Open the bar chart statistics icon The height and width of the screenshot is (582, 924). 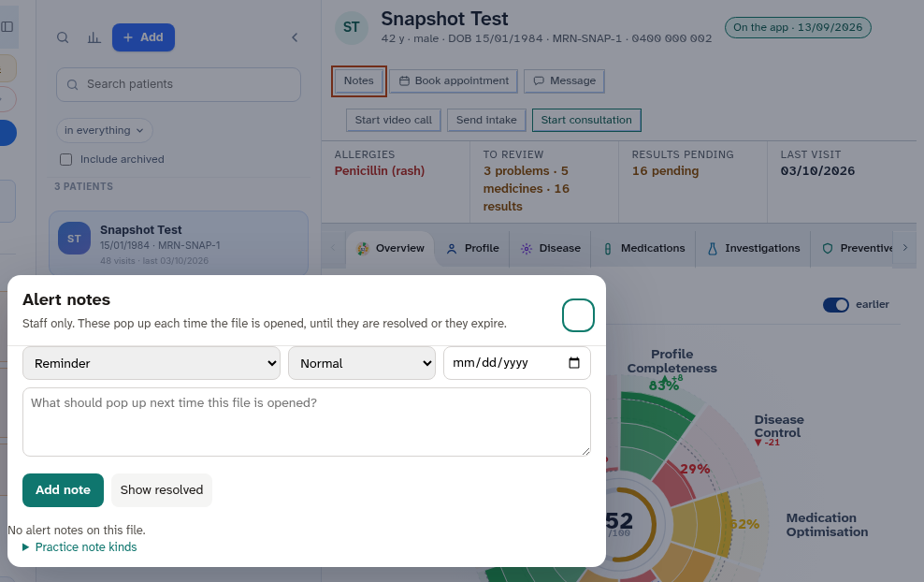tap(94, 37)
